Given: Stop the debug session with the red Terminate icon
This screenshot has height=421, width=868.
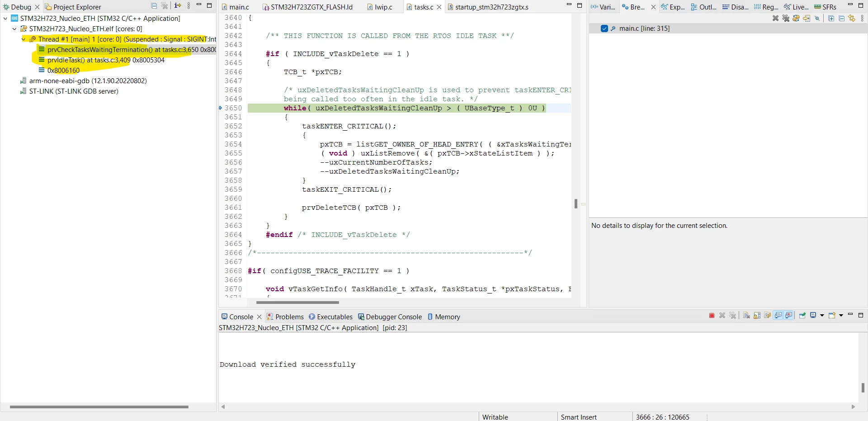Looking at the screenshot, I should coord(712,316).
